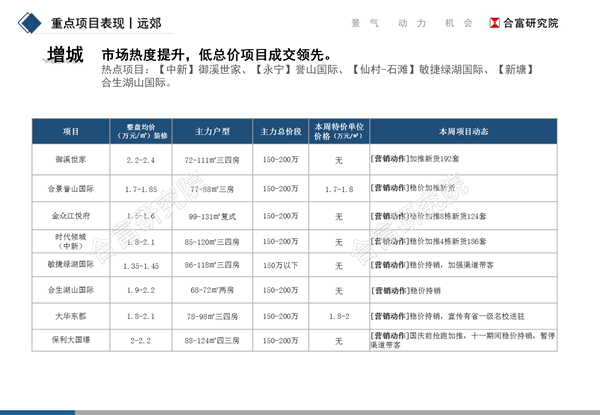600x415 pixels.
Task: Click the 68-72㎡两房 unit type cell
Action: coord(212,290)
